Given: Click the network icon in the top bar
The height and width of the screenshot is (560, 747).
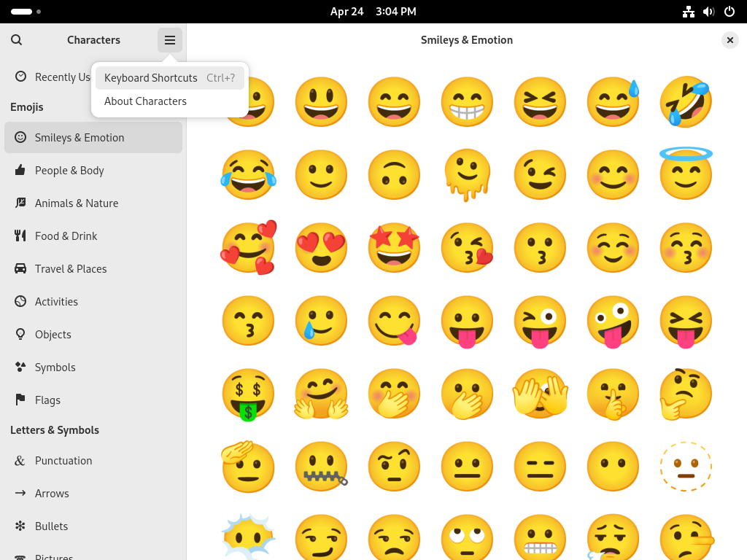Looking at the screenshot, I should 689,12.
